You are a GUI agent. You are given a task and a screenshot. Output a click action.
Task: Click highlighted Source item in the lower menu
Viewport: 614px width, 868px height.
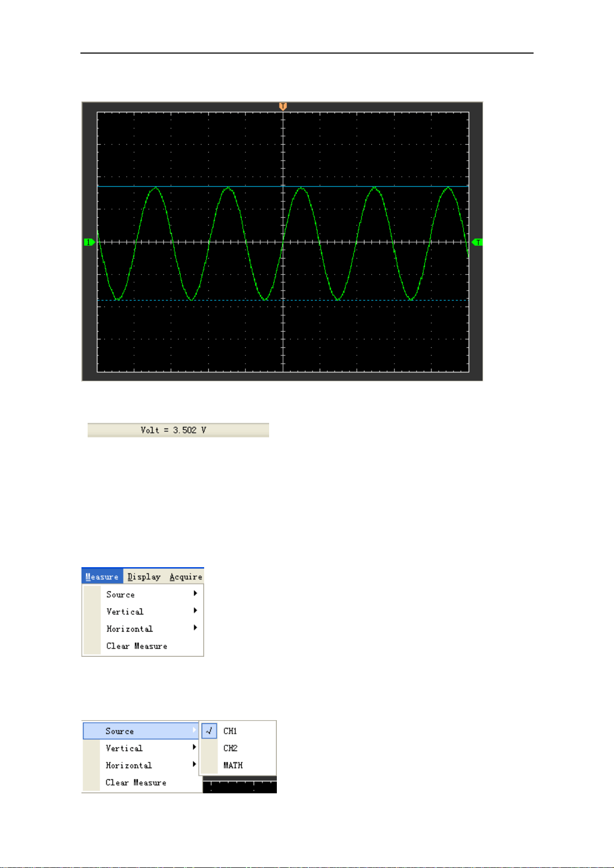coord(141,731)
